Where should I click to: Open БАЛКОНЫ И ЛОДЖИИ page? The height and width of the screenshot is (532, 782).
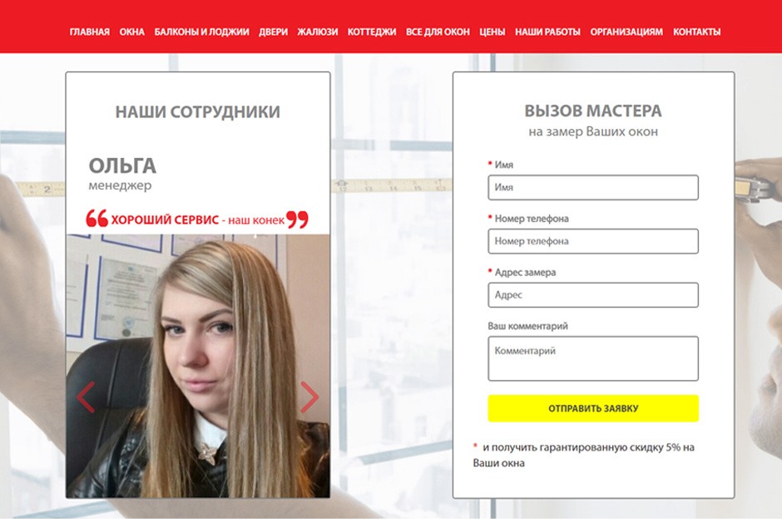tap(201, 32)
